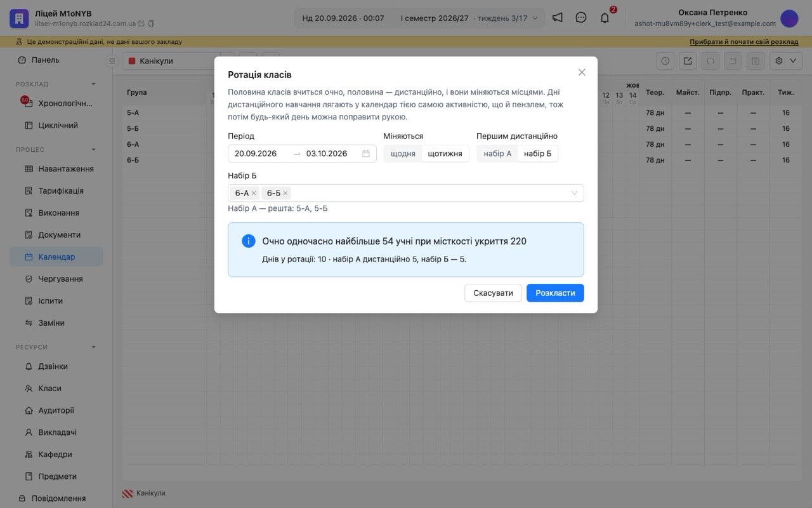
Task: Choose набір Б as first remote
Action: pyautogui.click(x=538, y=154)
